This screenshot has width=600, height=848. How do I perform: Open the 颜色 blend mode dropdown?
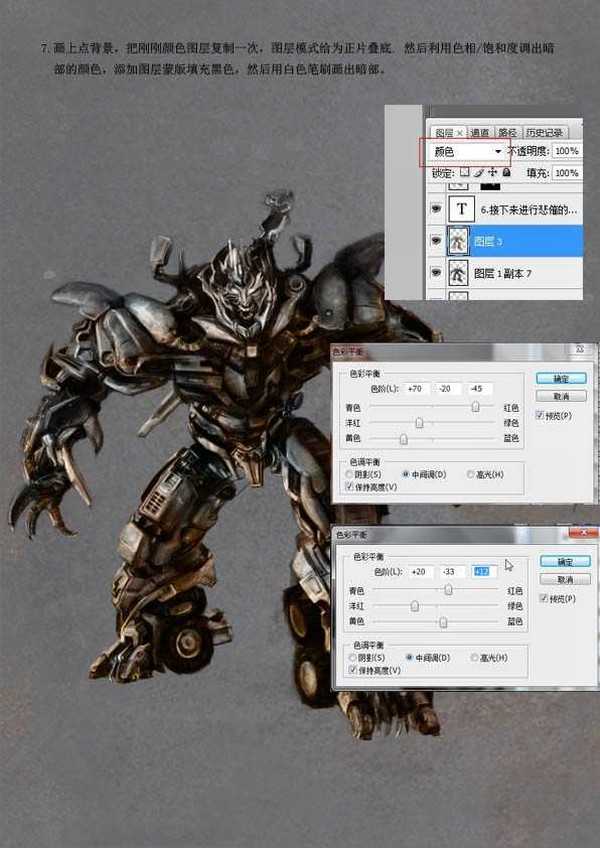coord(466,151)
